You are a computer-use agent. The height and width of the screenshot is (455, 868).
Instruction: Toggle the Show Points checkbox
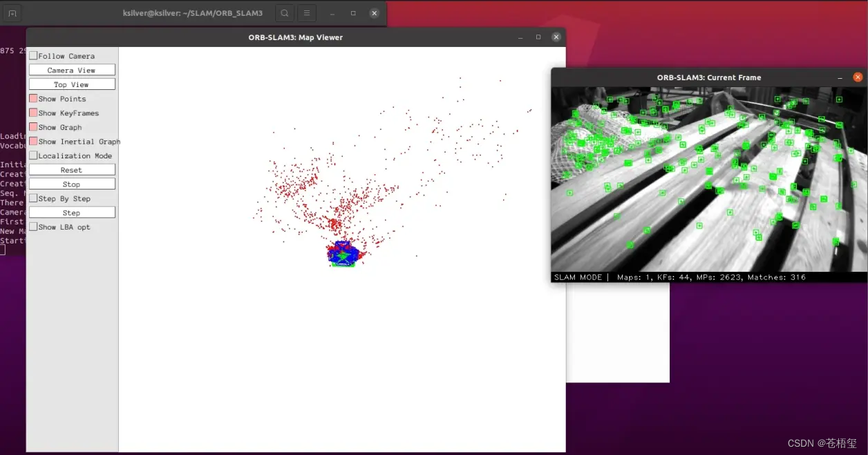tap(33, 98)
